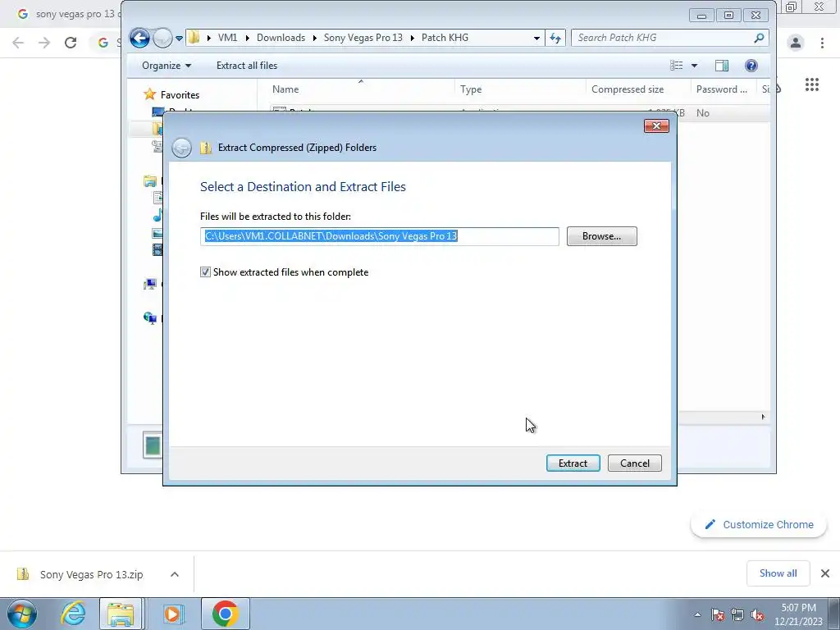Open the taskbar clock and date
840x630 pixels.
[x=798, y=614]
